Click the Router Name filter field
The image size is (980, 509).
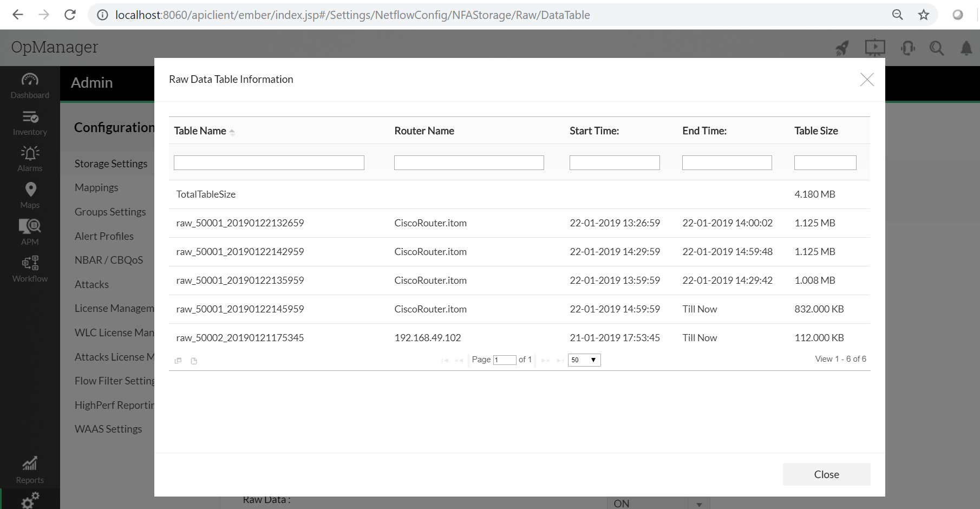(x=469, y=163)
